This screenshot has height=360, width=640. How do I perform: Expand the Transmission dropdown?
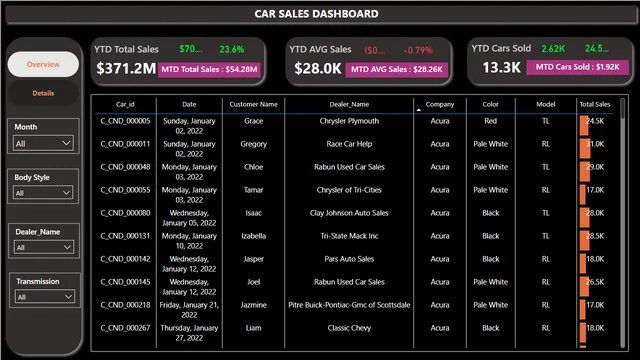[x=45, y=297]
